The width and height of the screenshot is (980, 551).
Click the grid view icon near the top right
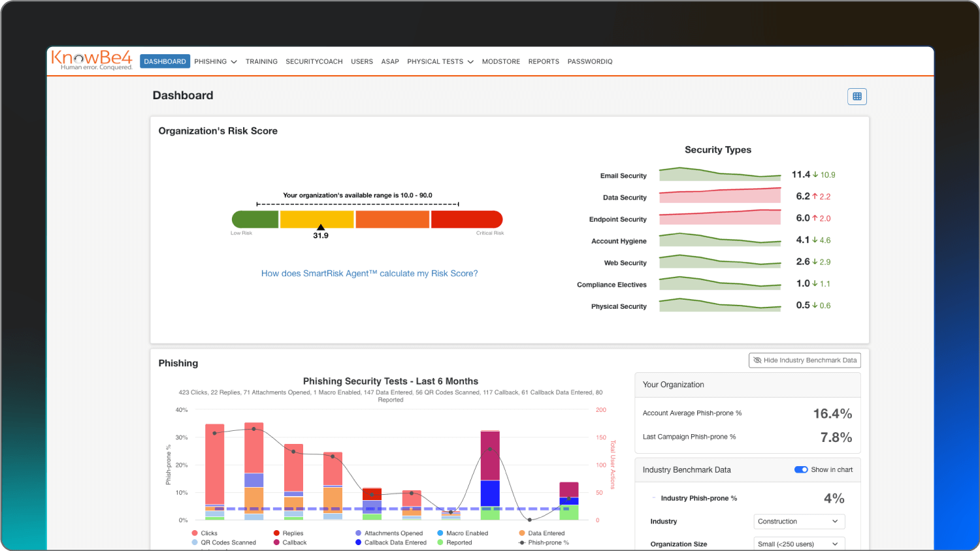[x=857, y=96]
